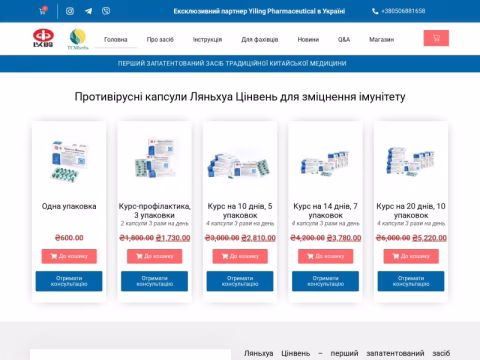
Task: Get consultation for Курс-профілактика 3 упаковки
Action: [x=154, y=281]
